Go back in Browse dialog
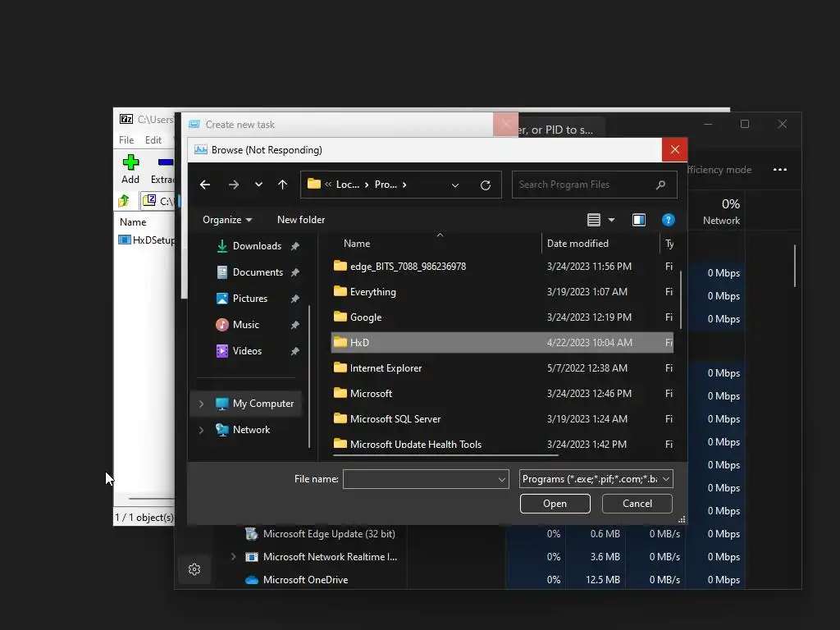The height and width of the screenshot is (630, 840). [204, 185]
